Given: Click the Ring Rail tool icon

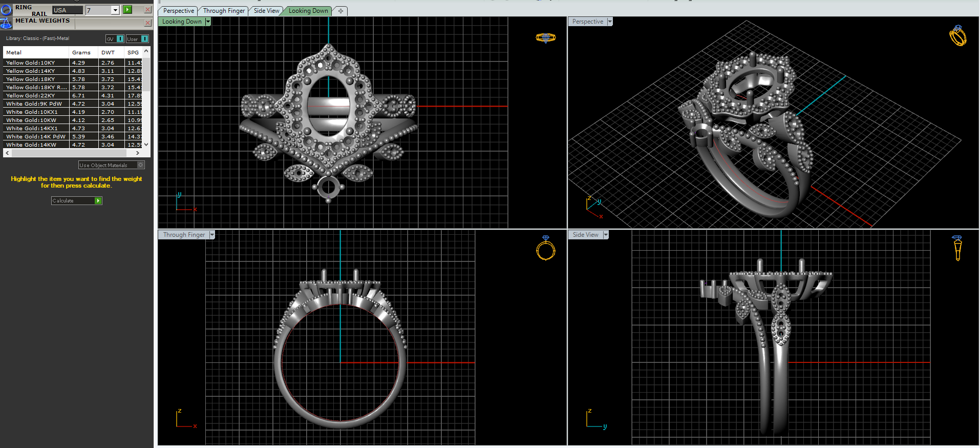Looking at the screenshot, I should 6,10.
